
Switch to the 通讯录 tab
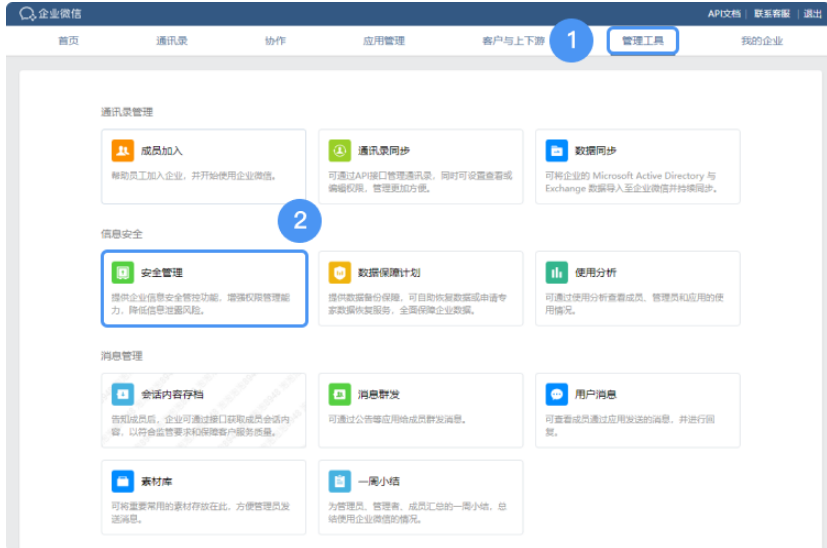[172, 41]
